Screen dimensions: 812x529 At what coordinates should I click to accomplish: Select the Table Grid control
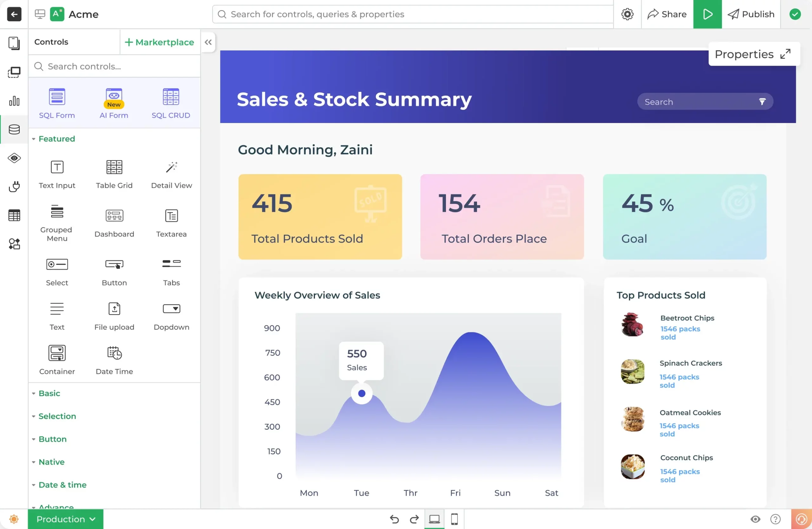pos(114,174)
